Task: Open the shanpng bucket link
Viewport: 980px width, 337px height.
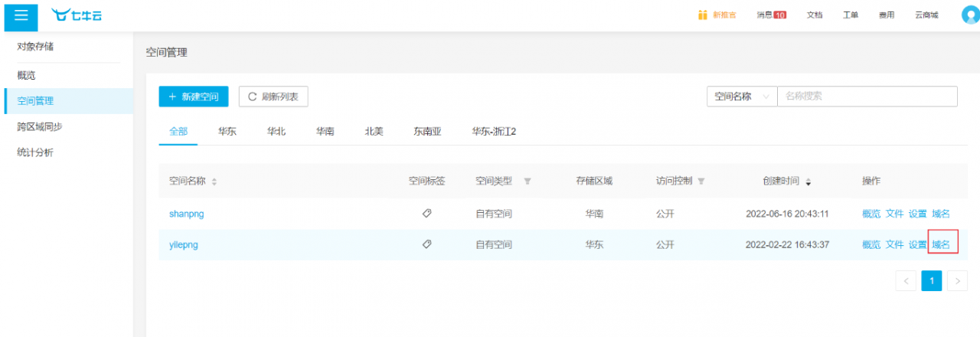Action: point(187,214)
